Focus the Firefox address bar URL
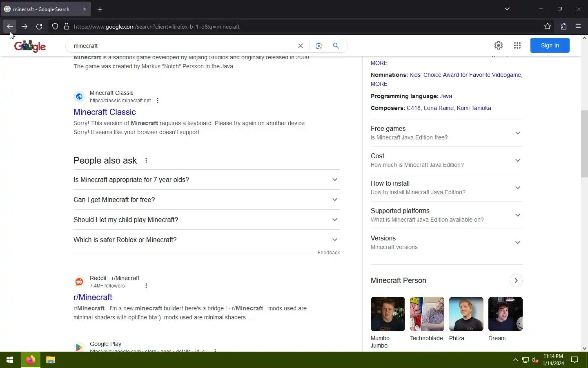588x368 pixels. (302, 27)
